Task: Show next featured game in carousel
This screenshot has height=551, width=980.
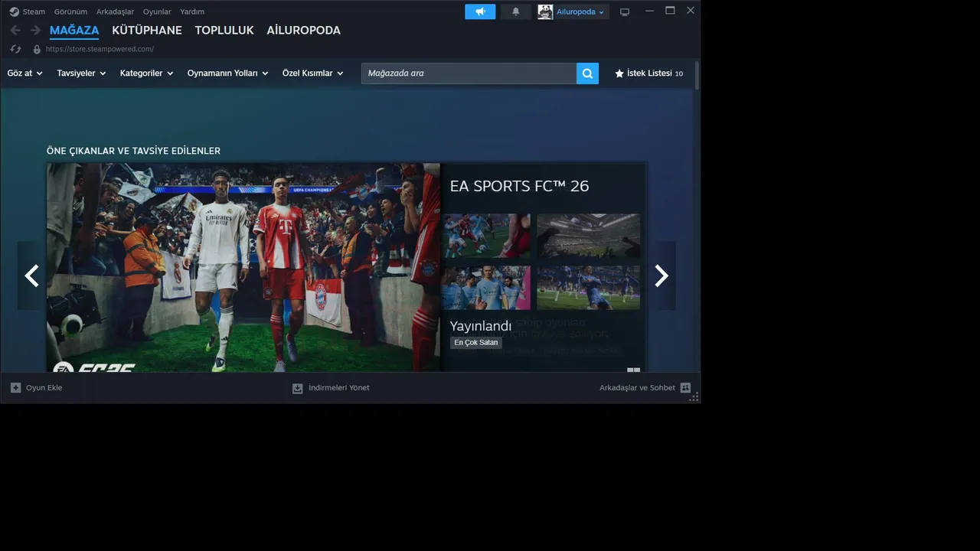Action: [x=661, y=275]
